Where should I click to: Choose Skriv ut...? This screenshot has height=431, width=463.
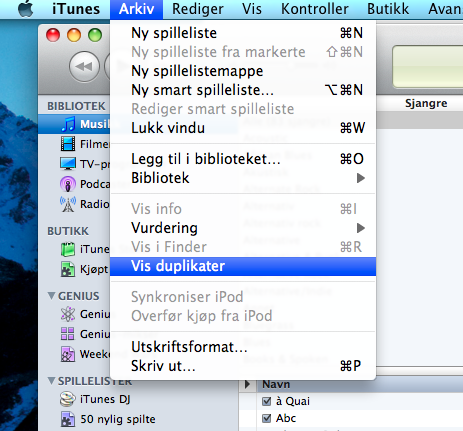tap(243, 366)
